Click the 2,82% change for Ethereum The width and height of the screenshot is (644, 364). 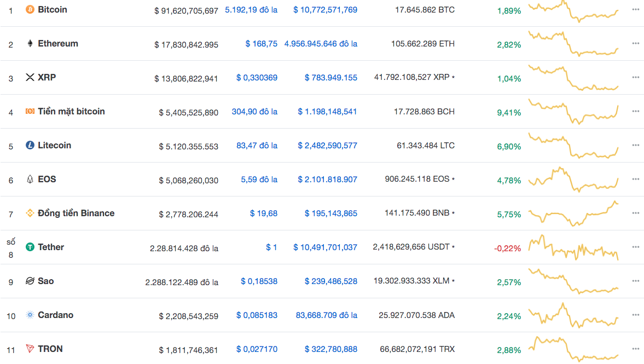point(509,45)
